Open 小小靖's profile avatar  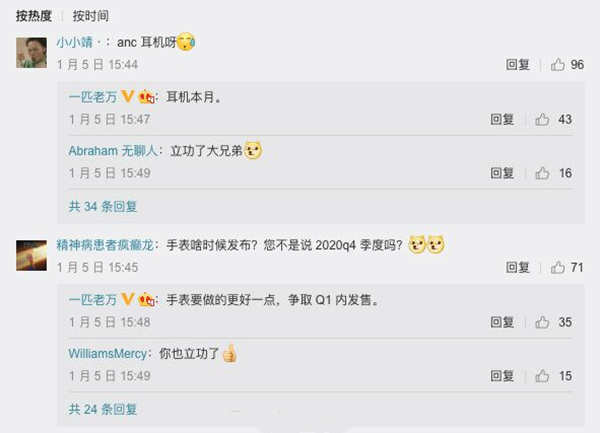[x=31, y=52]
